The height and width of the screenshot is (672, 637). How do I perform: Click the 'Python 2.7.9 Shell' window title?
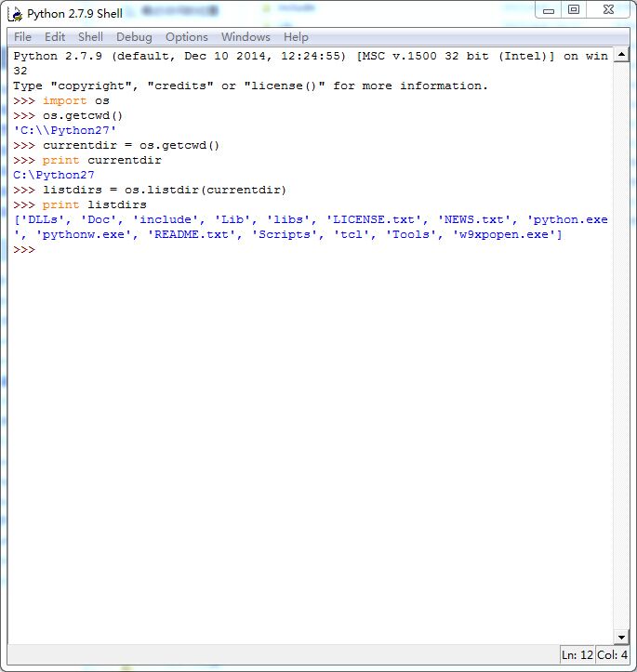coord(74,14)
